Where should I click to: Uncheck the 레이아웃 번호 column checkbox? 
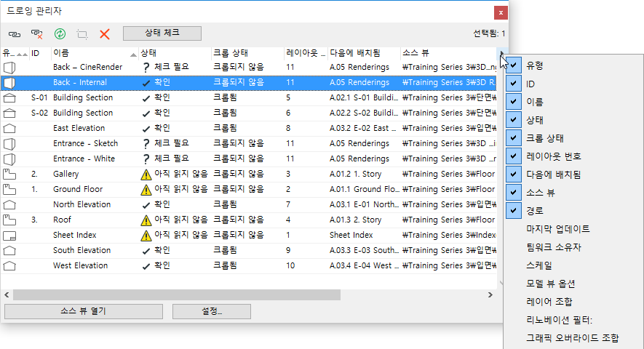point(514,156)
